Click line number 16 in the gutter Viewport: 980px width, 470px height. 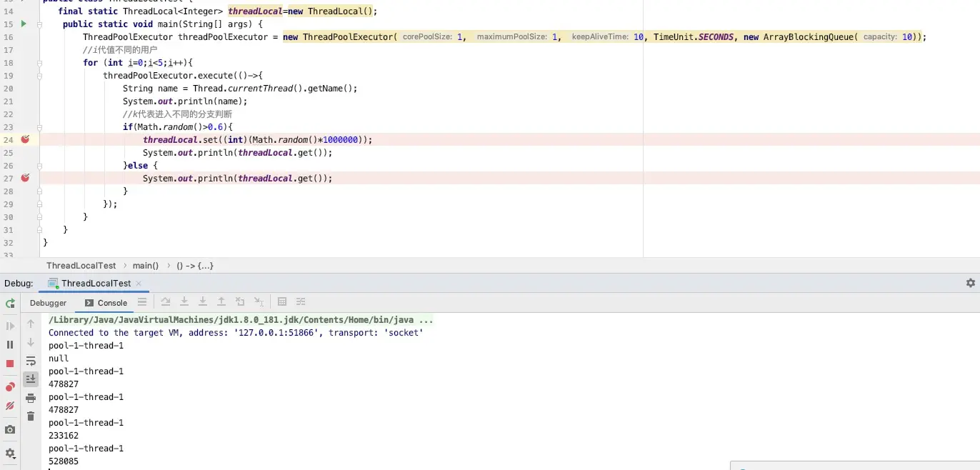pyautogui.click(x=9, y=37)
